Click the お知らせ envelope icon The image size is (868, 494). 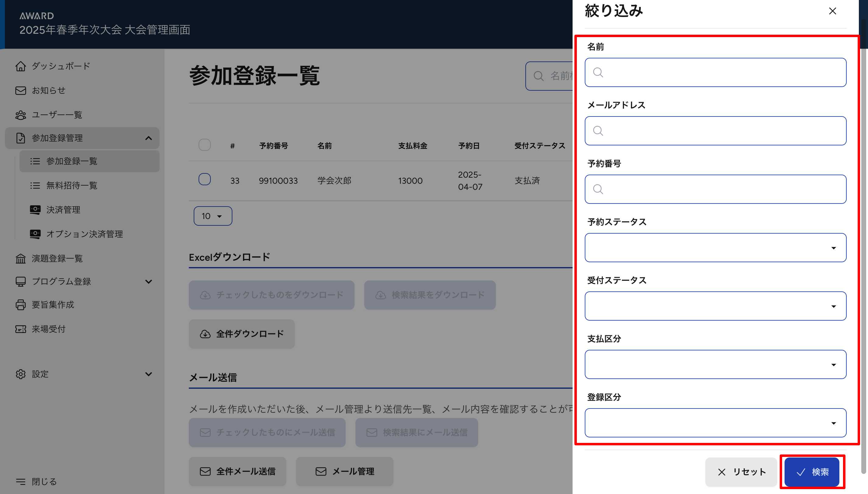pos(20,91)
